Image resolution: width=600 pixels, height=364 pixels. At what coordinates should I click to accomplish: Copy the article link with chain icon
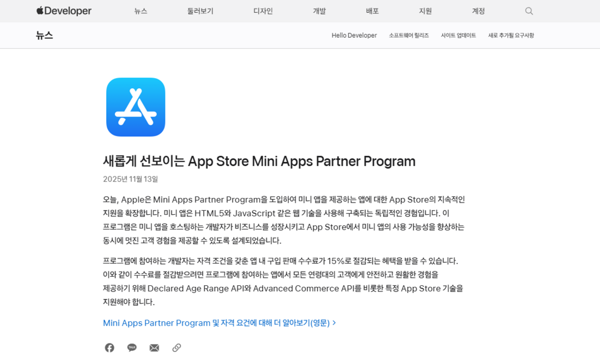(x=177, y=348)
